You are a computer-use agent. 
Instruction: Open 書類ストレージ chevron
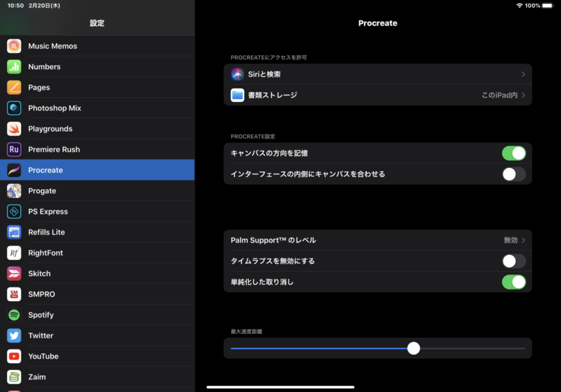point(523,95)
